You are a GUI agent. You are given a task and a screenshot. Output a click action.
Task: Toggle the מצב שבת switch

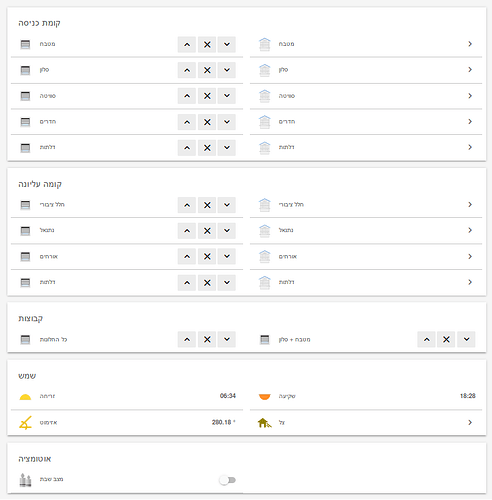(227, 480)
